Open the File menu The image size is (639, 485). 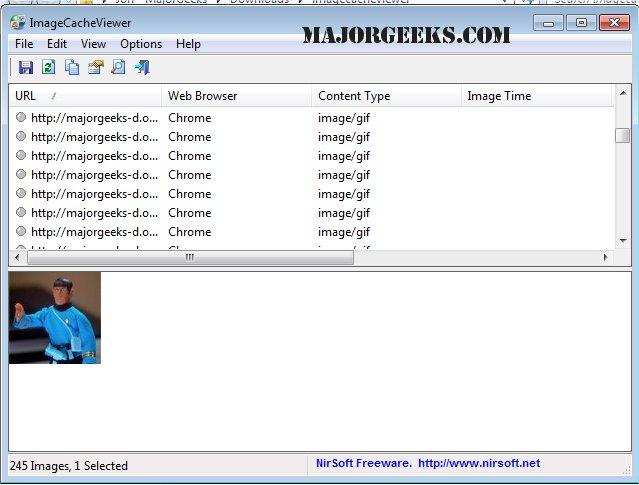pyautogui.click(x=24, y=44)
